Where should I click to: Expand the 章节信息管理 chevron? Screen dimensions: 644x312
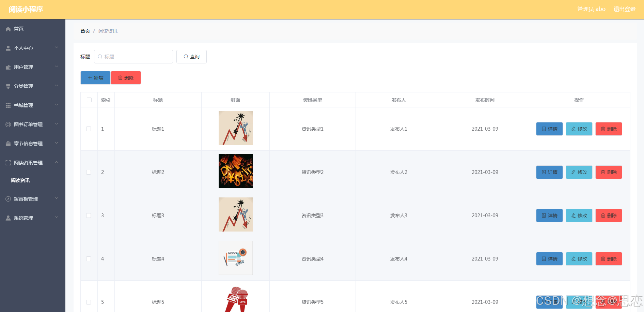coord(57,143)
